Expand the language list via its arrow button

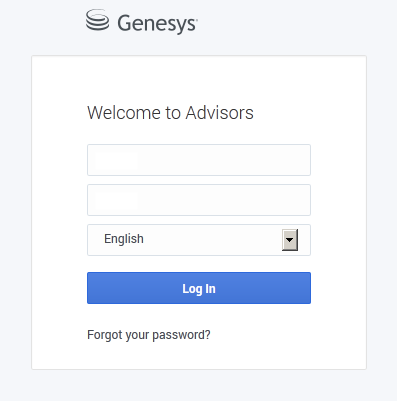[290, 240]
